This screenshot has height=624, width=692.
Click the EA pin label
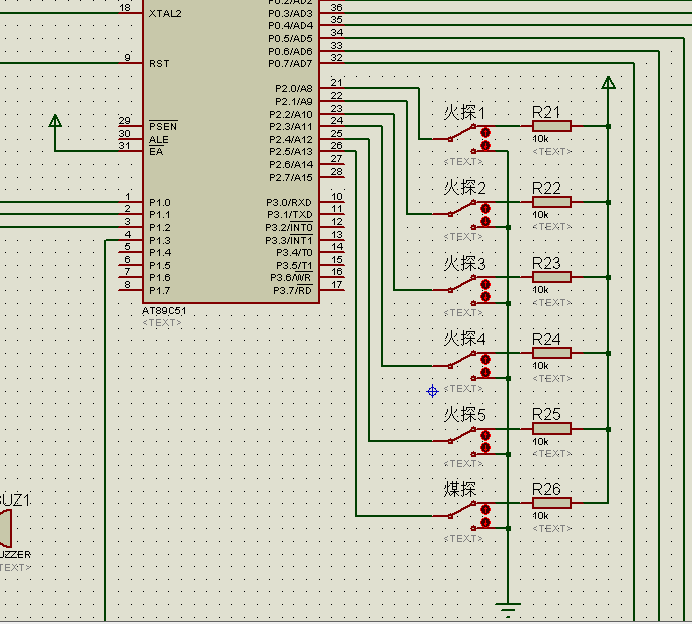coord(156,152)
